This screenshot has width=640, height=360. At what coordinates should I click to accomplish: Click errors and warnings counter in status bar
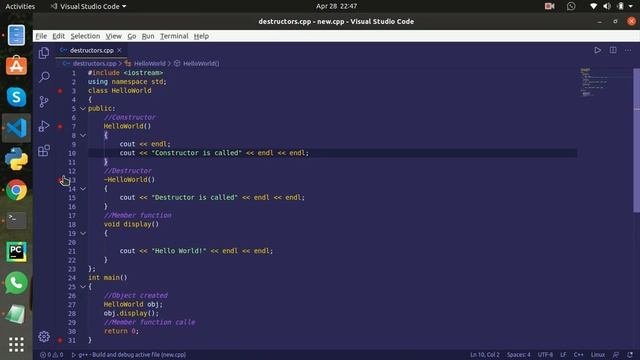pyautogui.click(x=51, y=355)
